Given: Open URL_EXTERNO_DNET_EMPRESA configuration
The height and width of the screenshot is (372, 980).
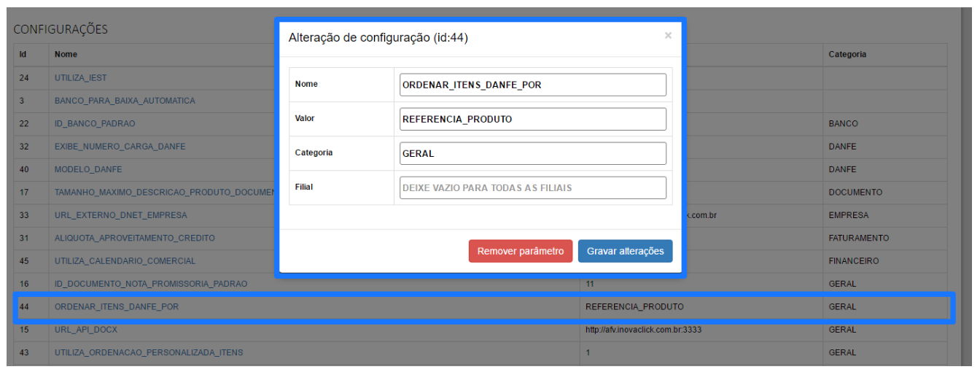Looking at the screenshot, I should click(x=120, y=215).
